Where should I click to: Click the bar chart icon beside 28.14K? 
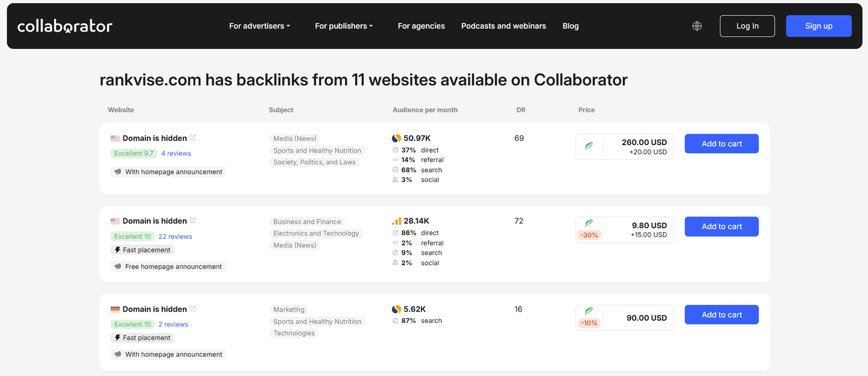(x=397, y=221)
